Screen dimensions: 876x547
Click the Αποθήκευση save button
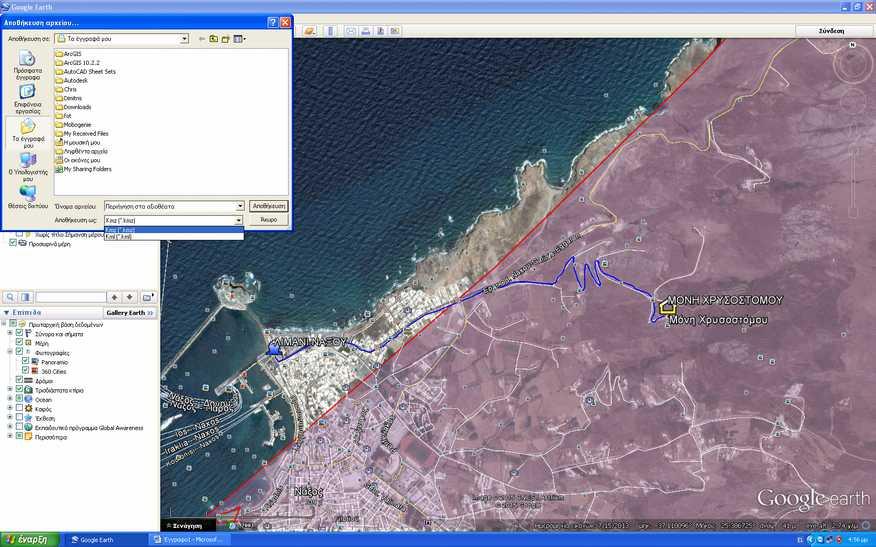click(x=269, y=206)
